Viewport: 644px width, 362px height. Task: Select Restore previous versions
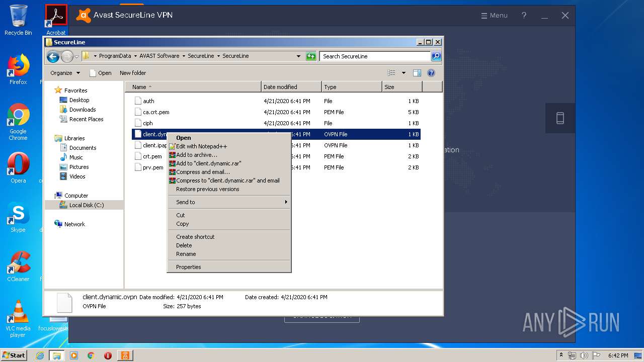pyautogui.click(x=229, y=189)
